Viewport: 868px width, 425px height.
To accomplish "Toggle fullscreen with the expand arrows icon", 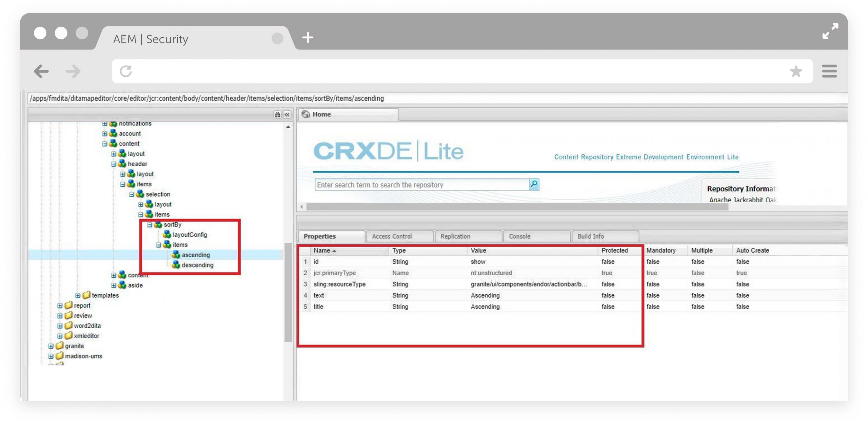I will point(830,31).
